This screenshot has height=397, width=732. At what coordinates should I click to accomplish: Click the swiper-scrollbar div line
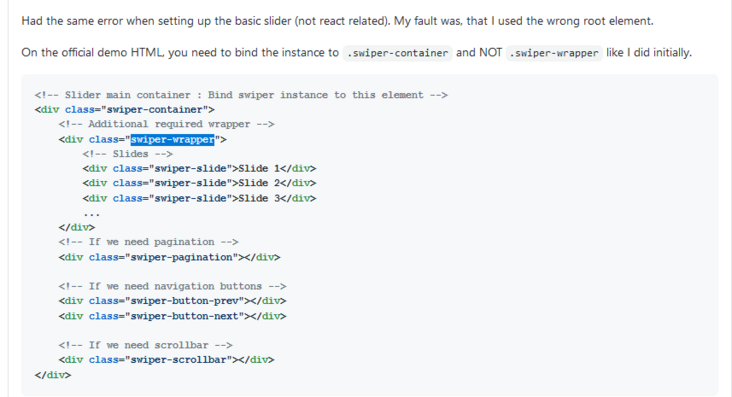pyautogui.click(x=167, y=359)
